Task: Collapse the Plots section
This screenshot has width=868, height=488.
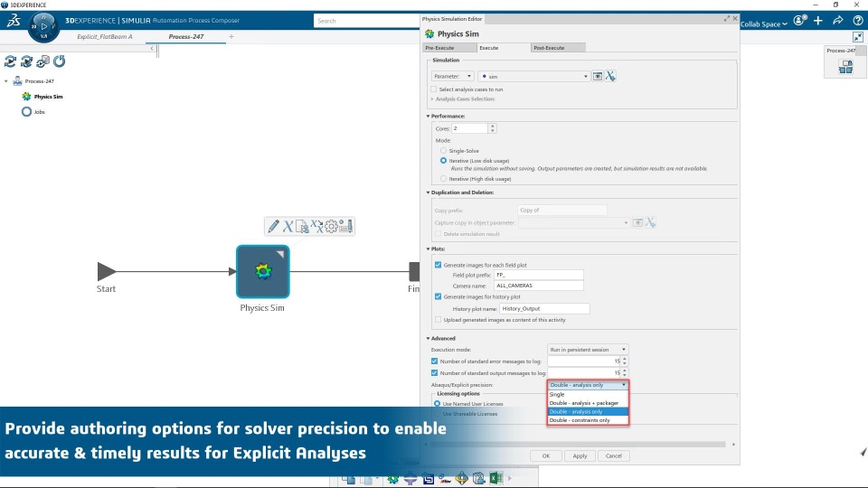Action: point(428,249)
